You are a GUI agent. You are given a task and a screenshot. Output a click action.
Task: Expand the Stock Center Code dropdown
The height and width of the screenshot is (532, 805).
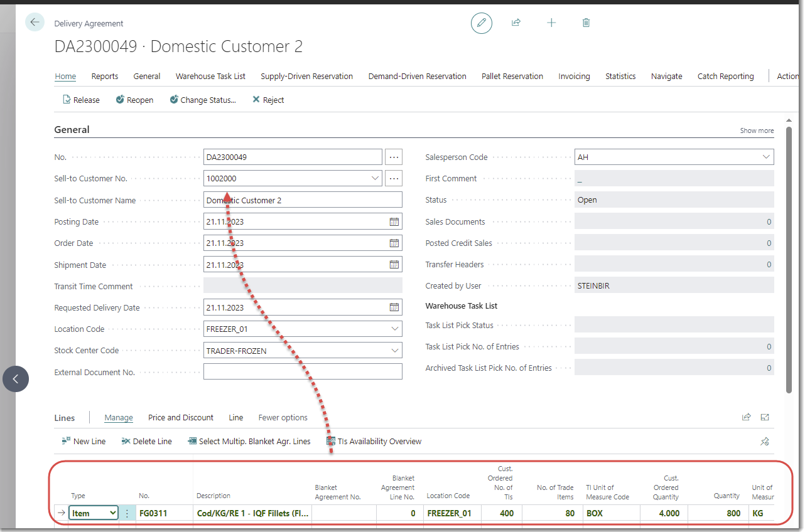pyautogui.click(x=394, y=351)
